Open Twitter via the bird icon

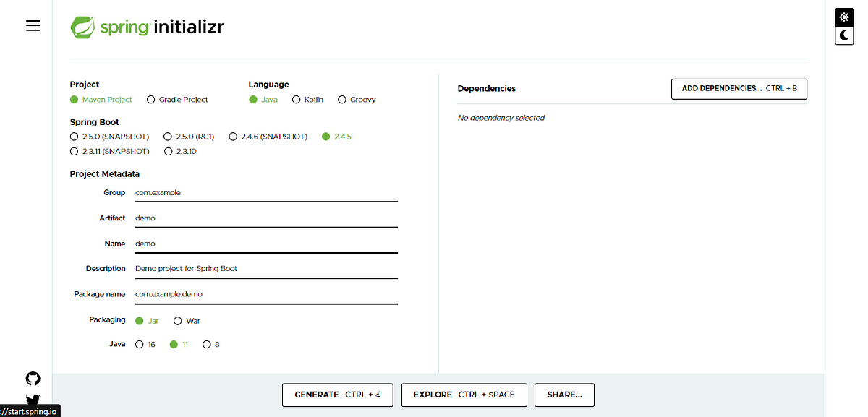pyautogui.click(x=33, y=400)
